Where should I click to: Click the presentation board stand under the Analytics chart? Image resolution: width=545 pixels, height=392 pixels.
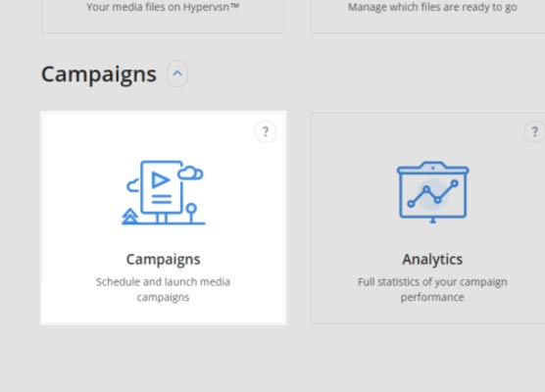[x=432, y=220]
